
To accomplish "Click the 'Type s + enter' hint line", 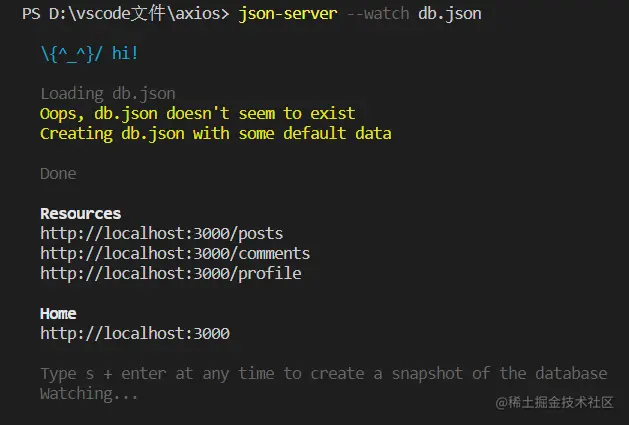I will coord(324,374).
